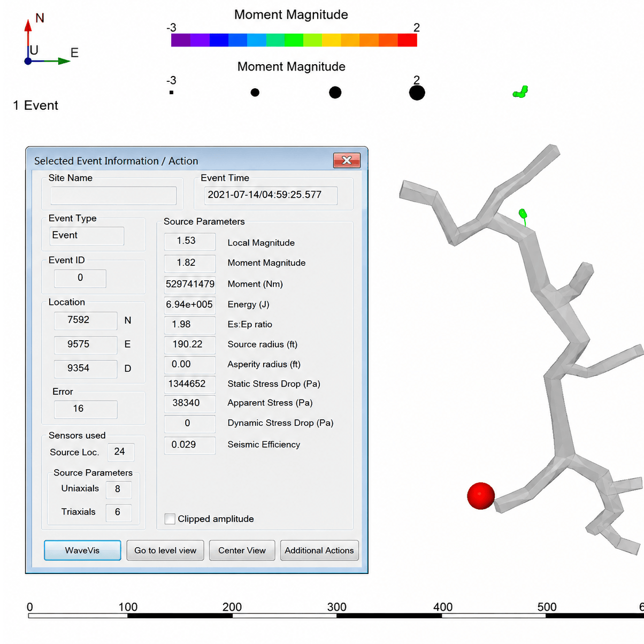Click the Event Type field
This screenshot has width=644, height=644.
click(x=87, y=236)
